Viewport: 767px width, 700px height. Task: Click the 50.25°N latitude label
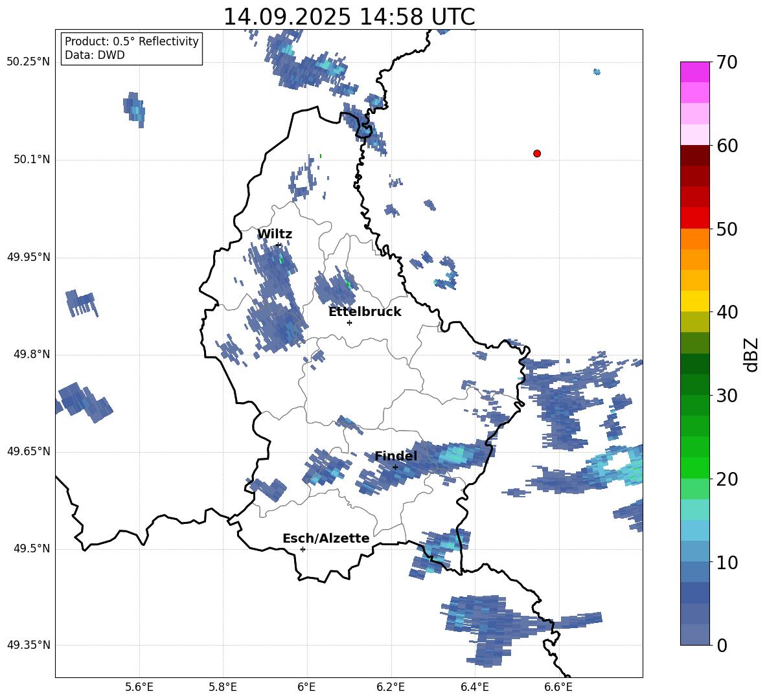[x=29, y=62]
